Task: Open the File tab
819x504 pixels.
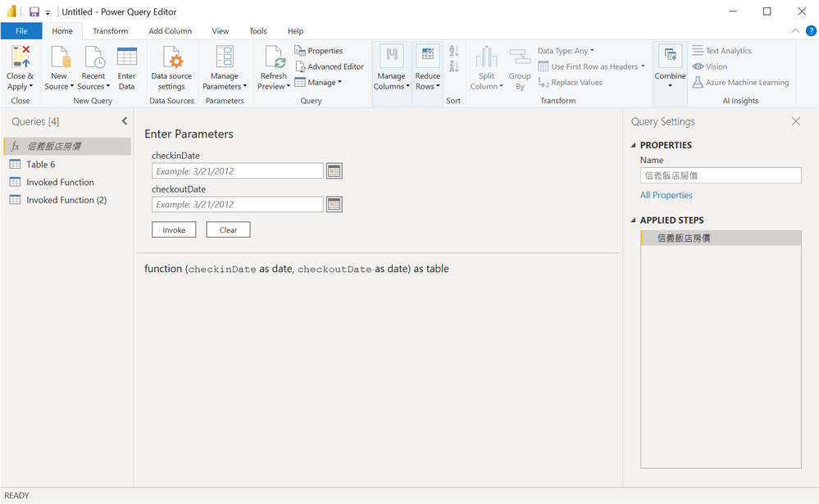Action: (x=21, y=31)
